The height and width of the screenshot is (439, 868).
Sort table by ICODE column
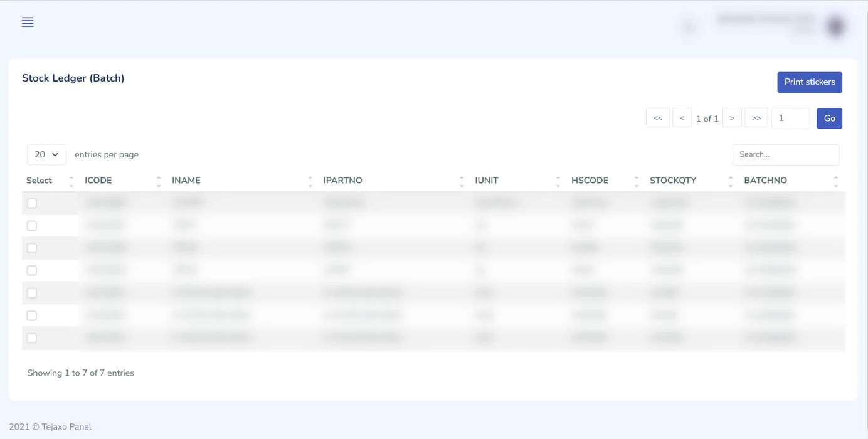coord(122,181)
